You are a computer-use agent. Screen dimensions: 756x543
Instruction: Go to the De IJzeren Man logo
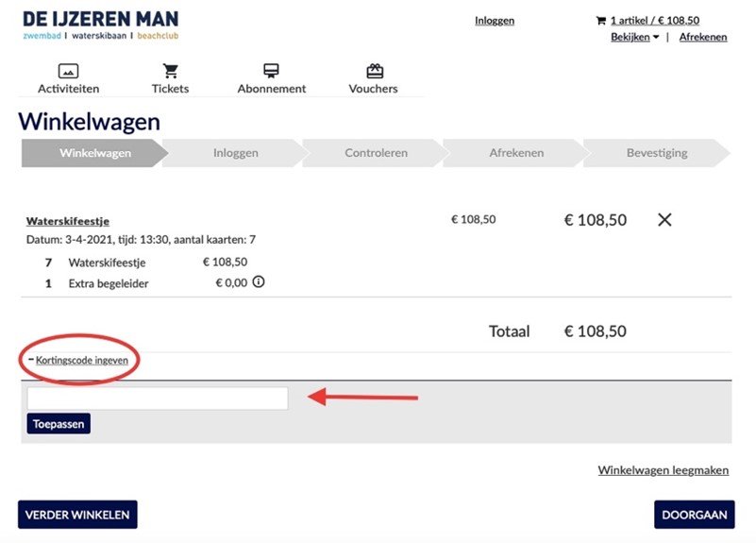(101, 25)
